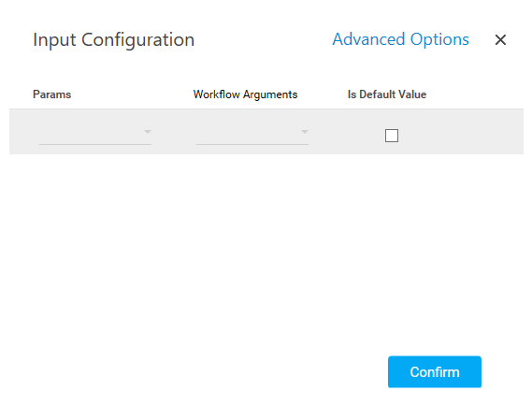Viewport: 532px width, 420px height.
Task: Choose a param from the first row's dropdown
Action: (x=95, y=133)
